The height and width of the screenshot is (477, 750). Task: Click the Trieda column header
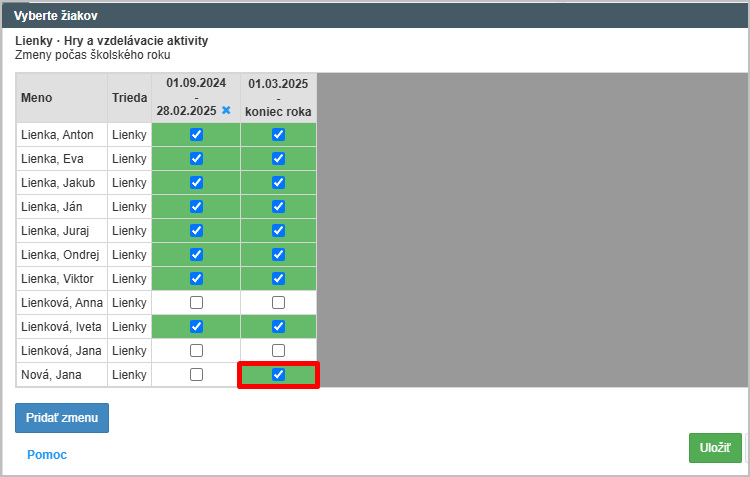[x=129, y=98]
